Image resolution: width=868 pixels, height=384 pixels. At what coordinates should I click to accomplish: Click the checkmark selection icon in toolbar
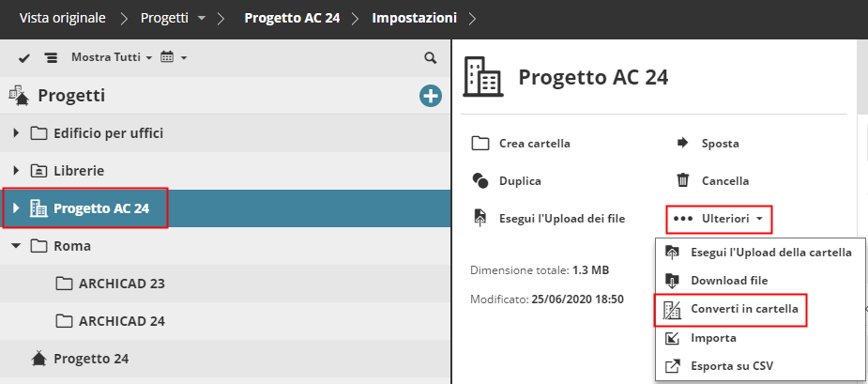[x=25, y=58]
